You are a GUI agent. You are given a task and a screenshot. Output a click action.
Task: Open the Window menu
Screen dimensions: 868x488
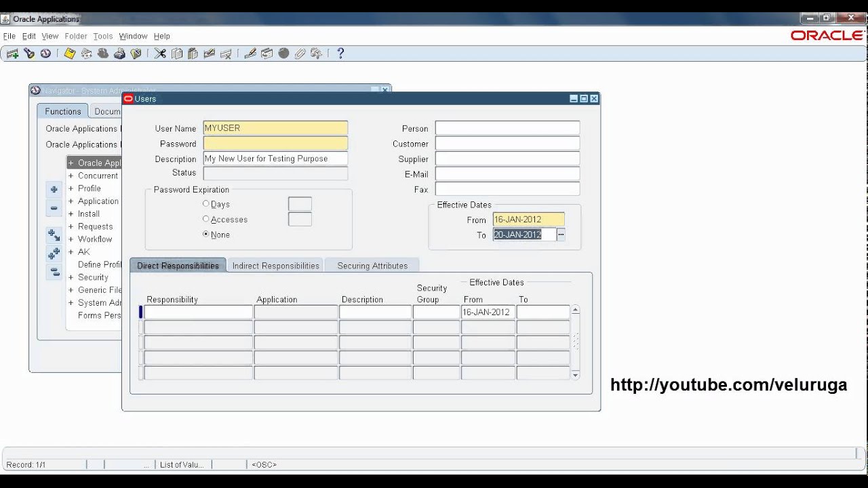pyautogui.click(x=133, y=36)
